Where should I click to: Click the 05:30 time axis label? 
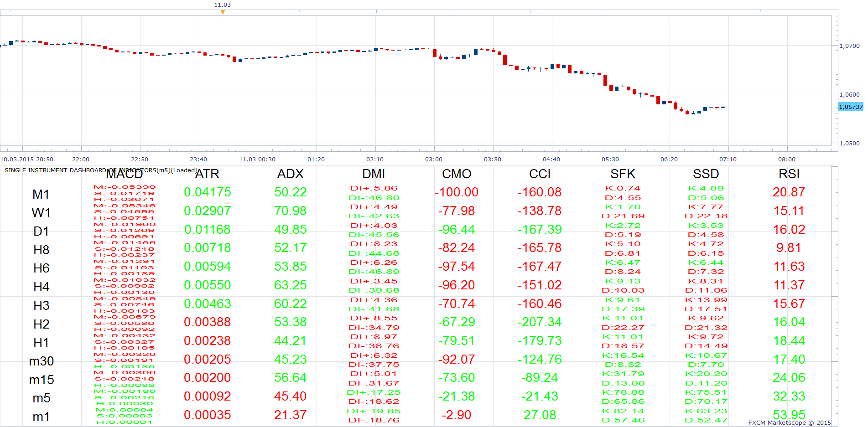[610, 159]
